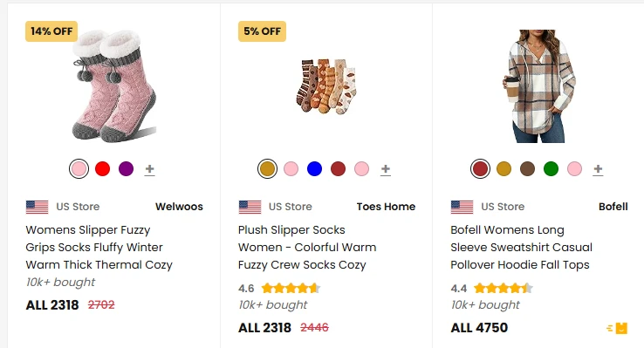The width and height of the screenshot is (644, 348).
Task: Select the purple color for the Welwoos slipper socks
Action: (126, 168)
